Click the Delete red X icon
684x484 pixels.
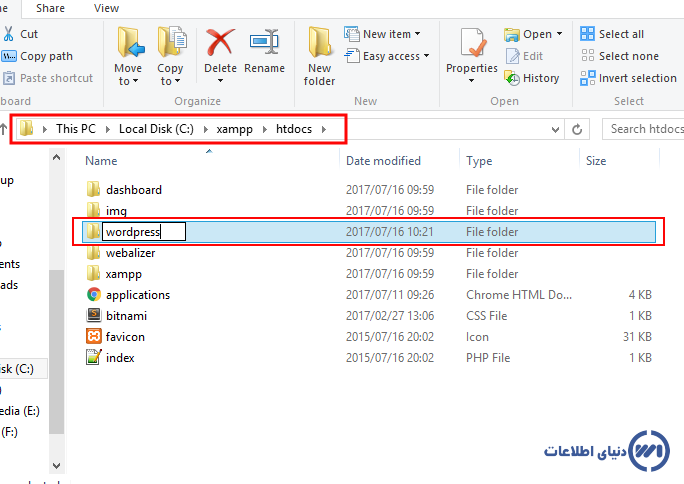(219, 43)
